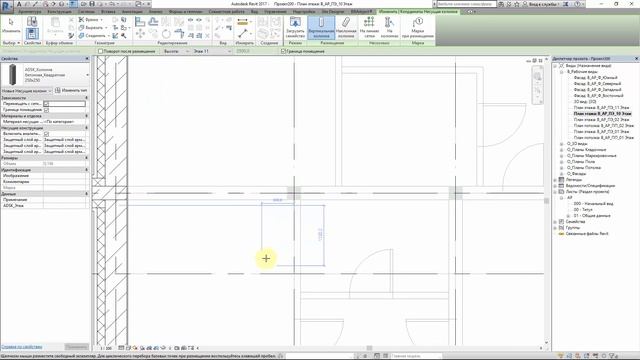The height and width of the screenshot is (360, 640).
Task: Select 3D вид: {3D} in Project Browser
Action: tap(584, 102)
